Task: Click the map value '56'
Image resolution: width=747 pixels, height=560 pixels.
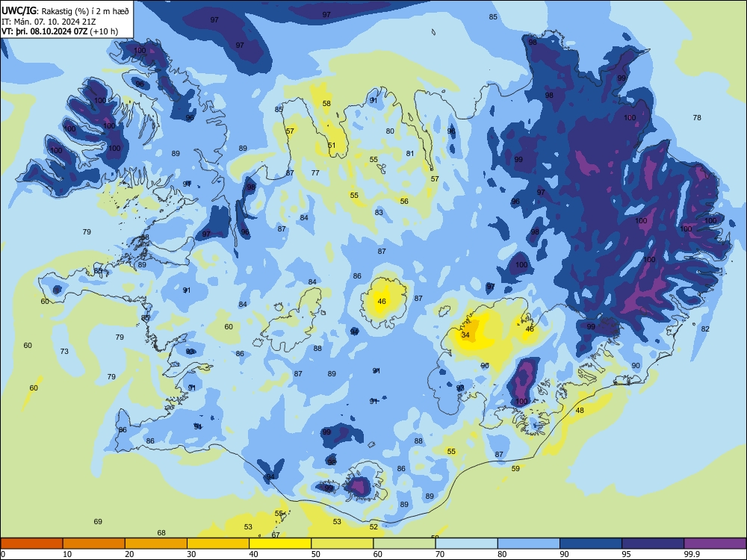Action: coord(404,201)
